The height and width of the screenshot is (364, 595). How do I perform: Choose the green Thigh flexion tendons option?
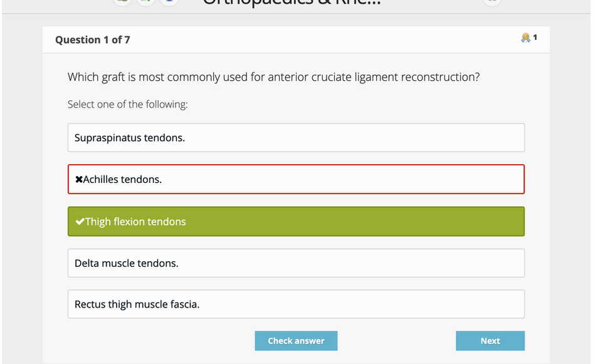point(296,221)
